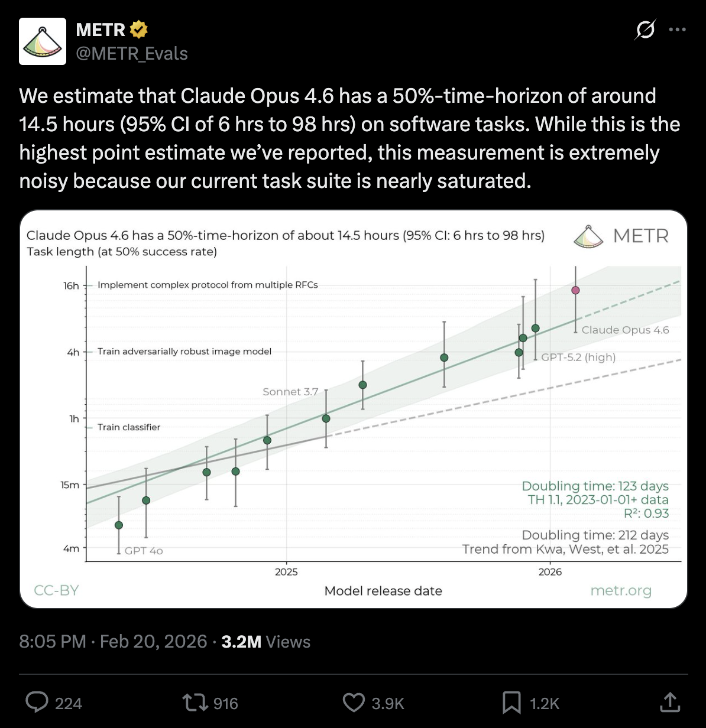Click the metr.org text in chart
Screen dimensions: 706x728
click(621, 590)
